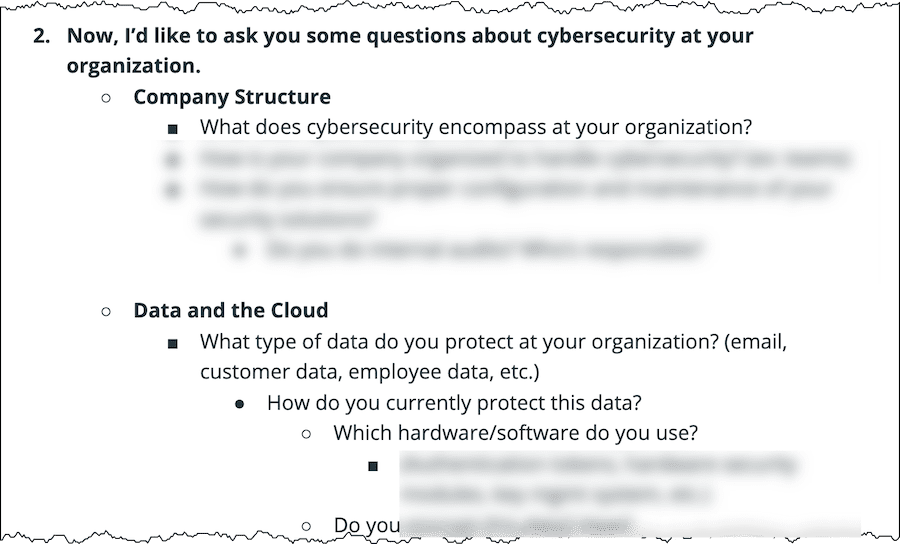Click the 'What type of data do you protect' line

click(494, 342)
